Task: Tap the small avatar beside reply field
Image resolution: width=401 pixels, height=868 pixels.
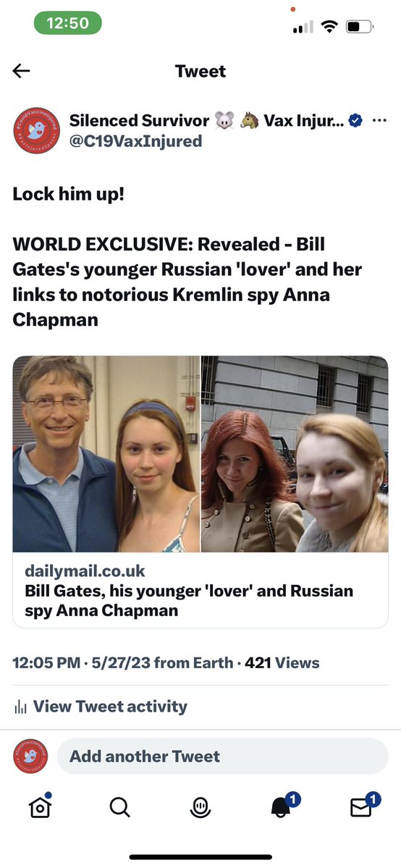Action: point(30,757)
